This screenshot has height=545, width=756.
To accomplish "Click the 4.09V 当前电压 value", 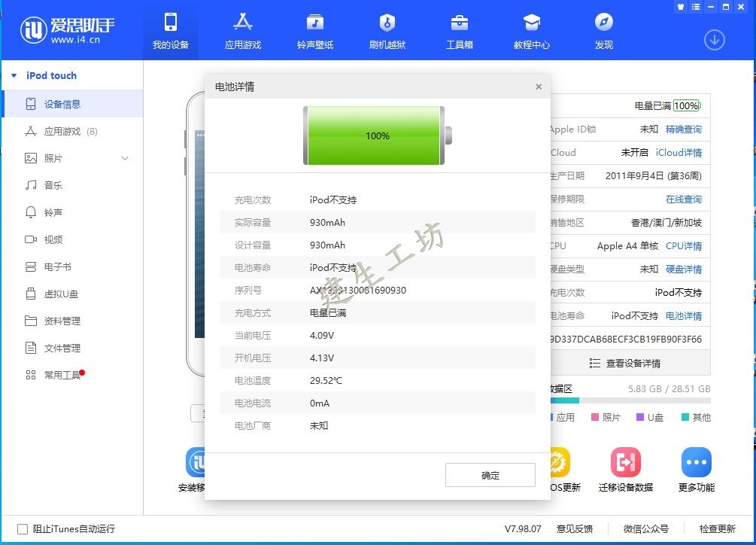I will point(322,335).
